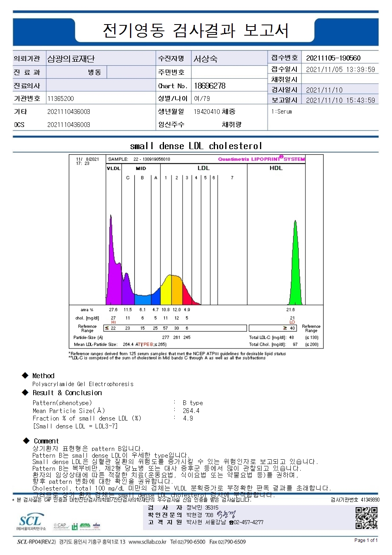This screenshot has height=555, width=392.
Task: Click the Total Chol. value 97
Action: tap(295, 345)
